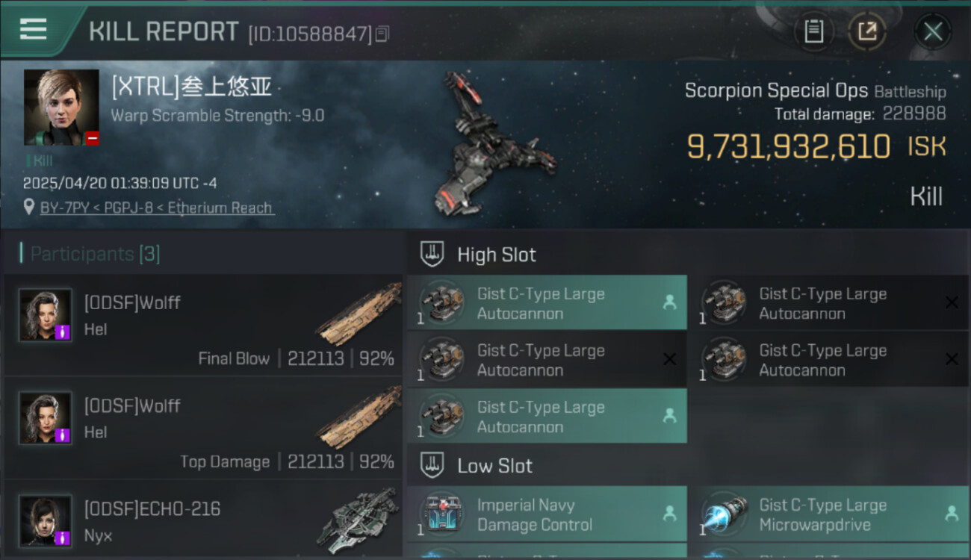The width and height of the screenshot is (971, 560).
Task: Open the hamburger menu icon
Action: [x=33, y=29]
